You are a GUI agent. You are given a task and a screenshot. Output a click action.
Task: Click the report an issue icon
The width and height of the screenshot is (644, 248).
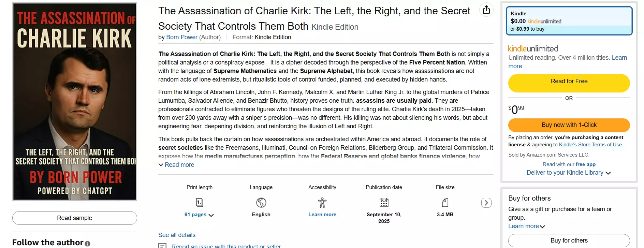coord(163,246)
